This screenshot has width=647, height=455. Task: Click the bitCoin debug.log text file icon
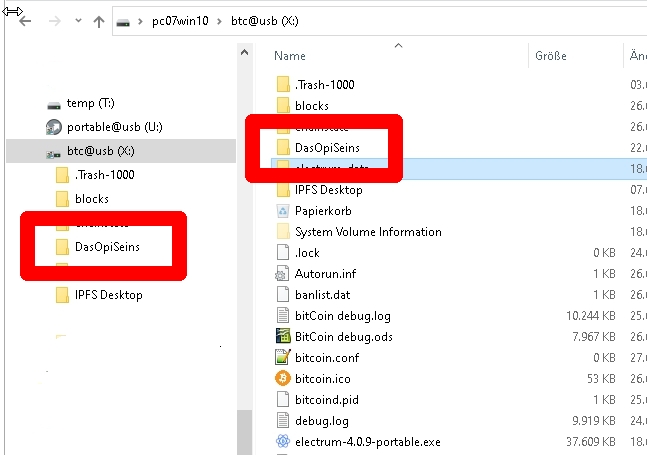tap(283, 316)
